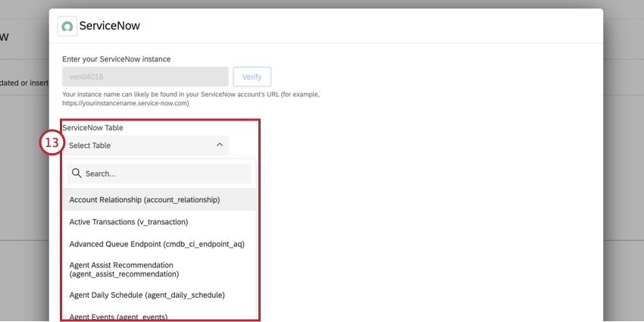Click the Verify button
The width and height of the screenshot is (644, 322).
pyautogui.click(x=252, y=77)
